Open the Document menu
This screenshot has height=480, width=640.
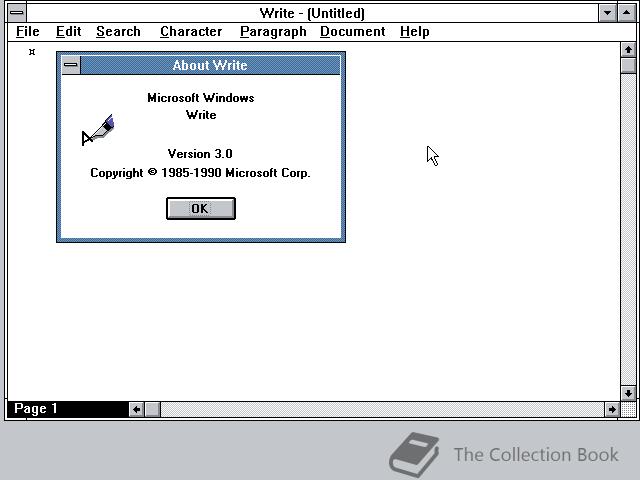point(353,31)
